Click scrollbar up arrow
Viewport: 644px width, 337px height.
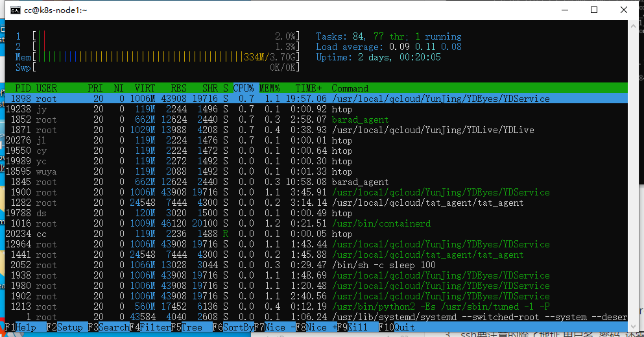coord(633,25)
